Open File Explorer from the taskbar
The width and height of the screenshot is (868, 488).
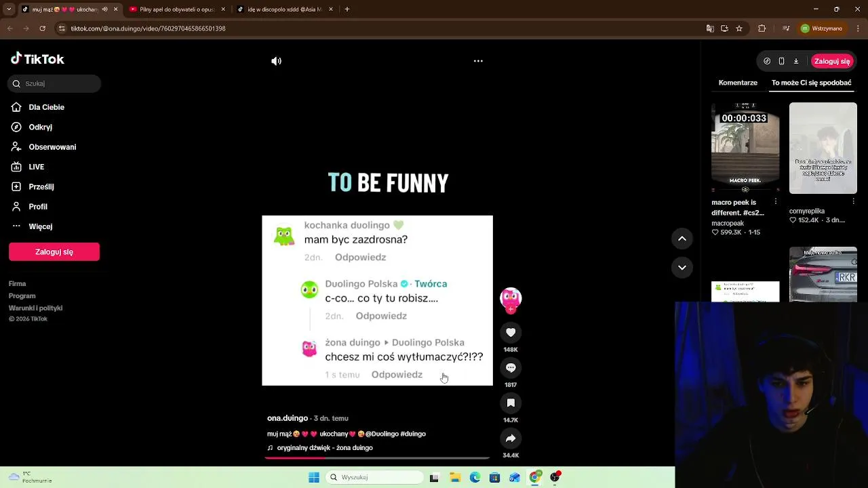coord(455,477)
